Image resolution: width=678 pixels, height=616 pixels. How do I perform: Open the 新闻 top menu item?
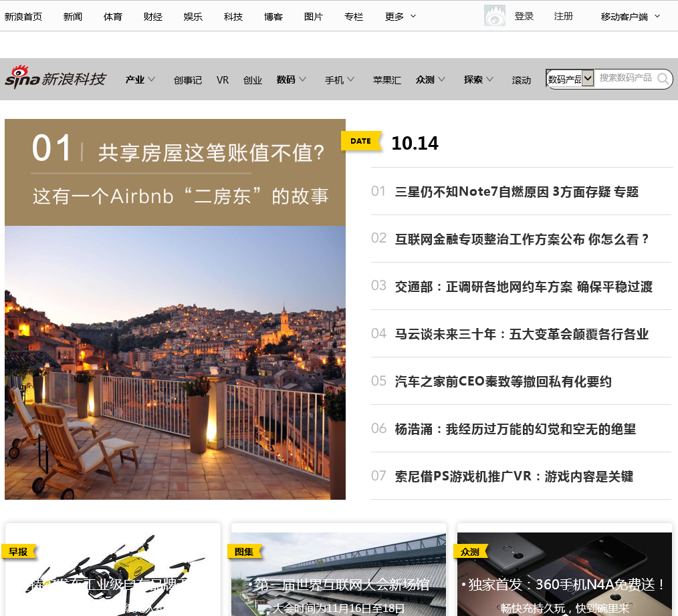73,17
